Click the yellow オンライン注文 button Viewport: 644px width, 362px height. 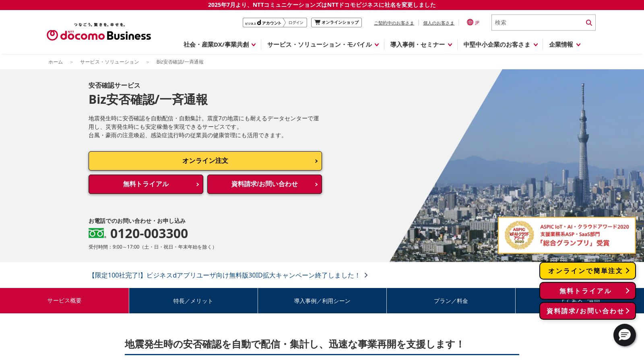point(205,161)
